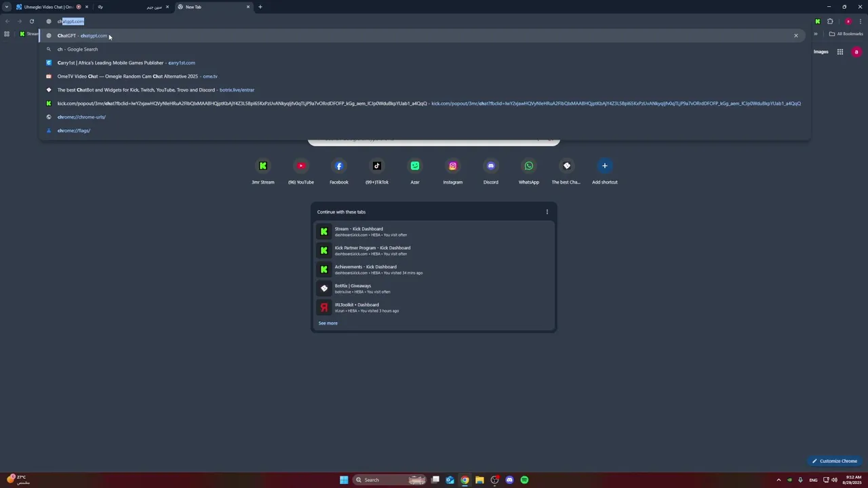Open the TikTok shortcut
The image size is (868, 488).
[x=377, y=171]
